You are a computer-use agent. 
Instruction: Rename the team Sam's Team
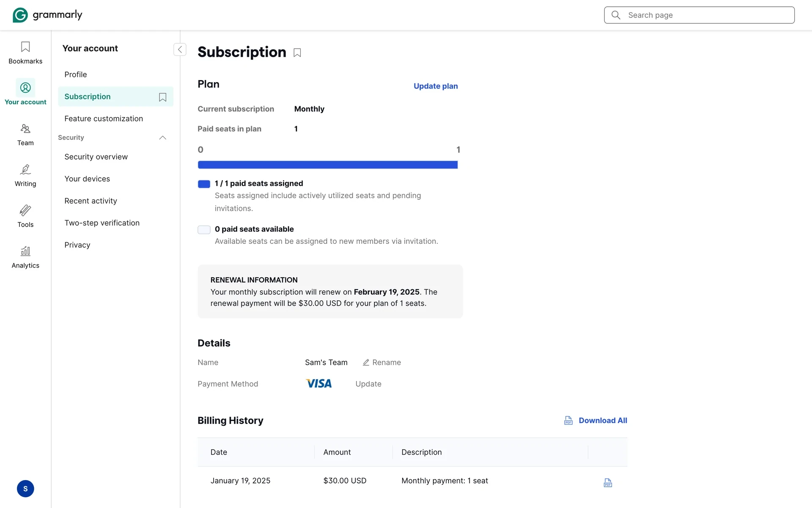point(382,362)
